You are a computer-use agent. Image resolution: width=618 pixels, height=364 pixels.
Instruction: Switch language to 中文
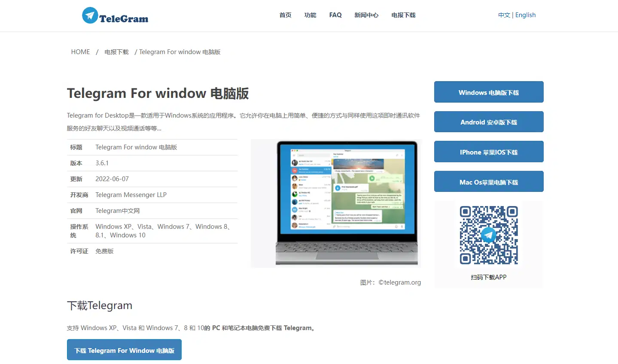[x=504, y=15]
